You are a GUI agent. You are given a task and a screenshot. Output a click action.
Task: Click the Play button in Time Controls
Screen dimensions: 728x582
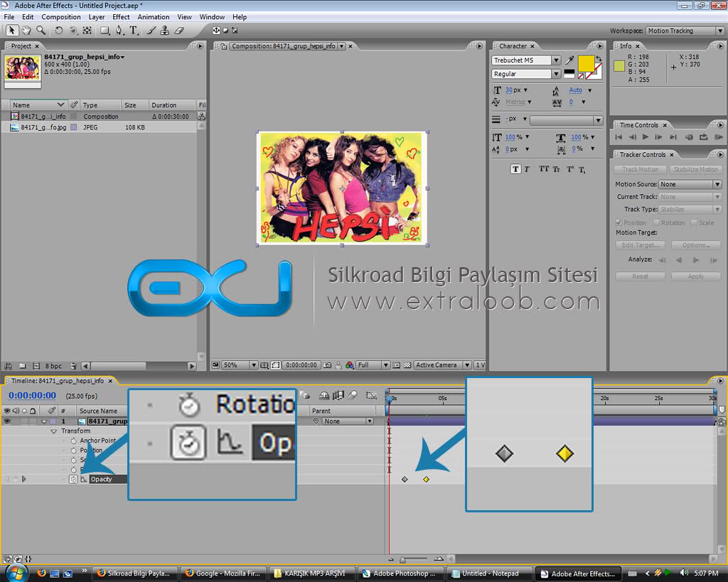click(646, 137)
